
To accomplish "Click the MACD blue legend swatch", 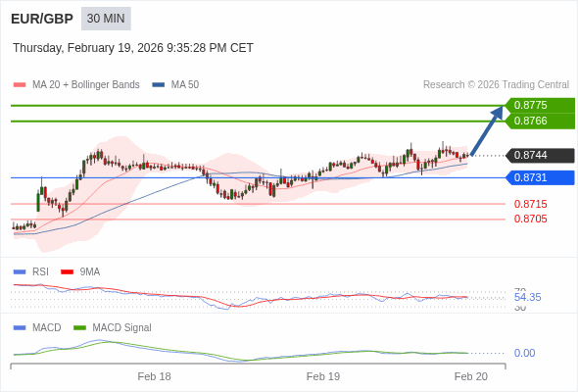I will 20,328.
